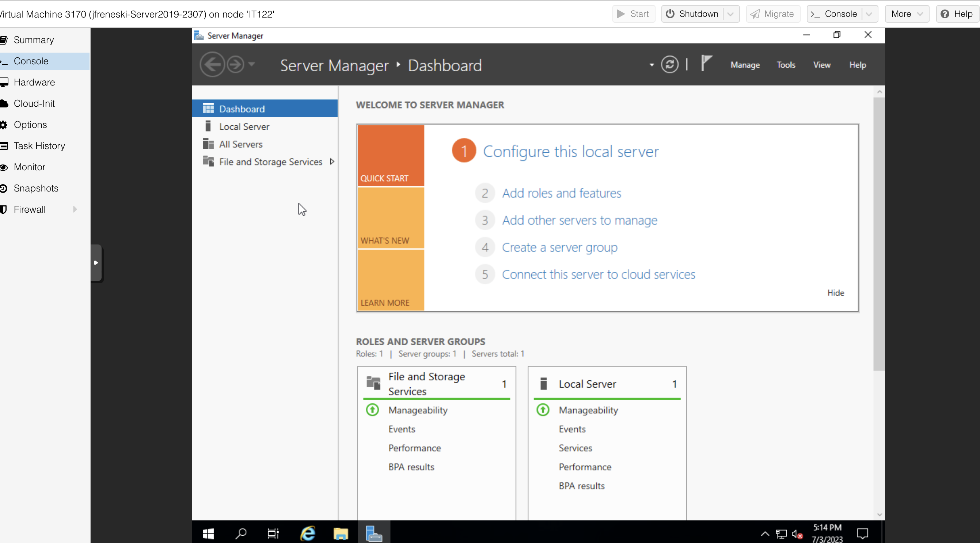Click the volume icon in the system tray
The width and height of the screenshot is (980, 543).
click(x=796, y=533)
